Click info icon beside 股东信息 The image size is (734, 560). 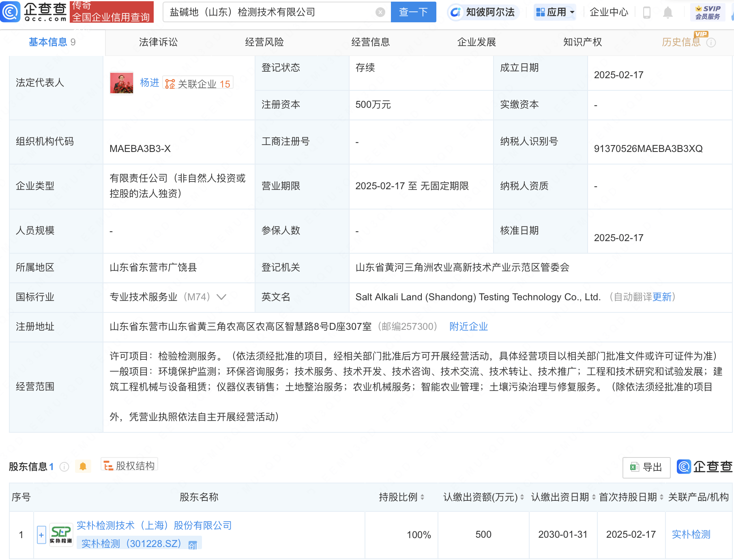click(64, 467)
